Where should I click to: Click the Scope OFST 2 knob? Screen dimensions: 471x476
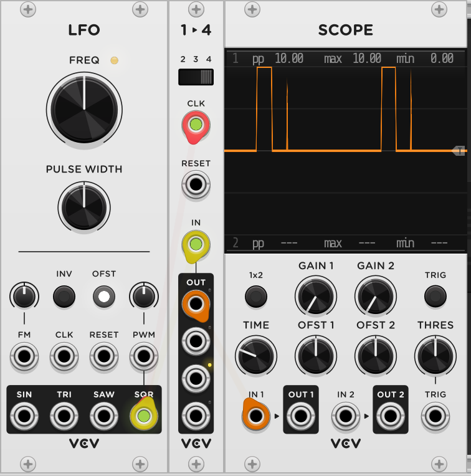click(376, 356)
